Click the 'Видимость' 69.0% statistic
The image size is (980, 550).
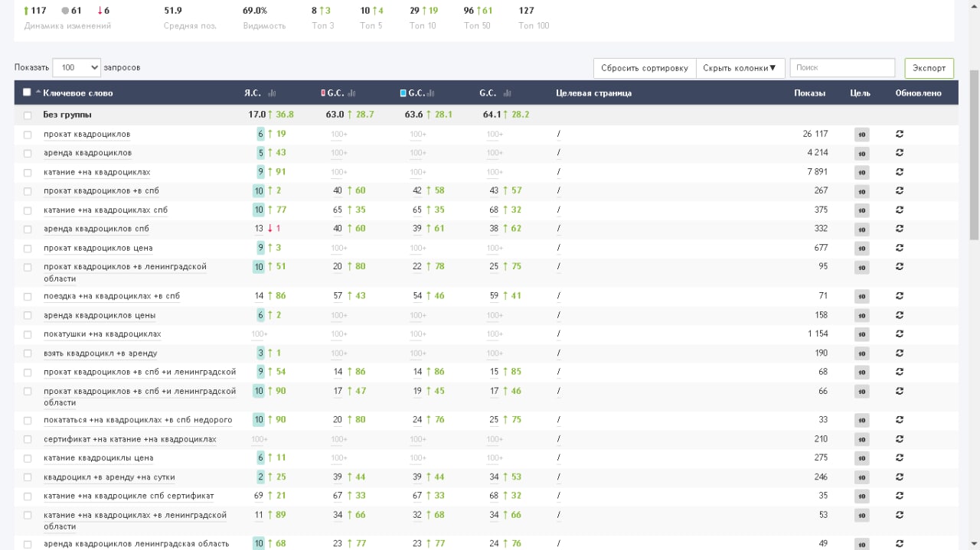(264, 18)
